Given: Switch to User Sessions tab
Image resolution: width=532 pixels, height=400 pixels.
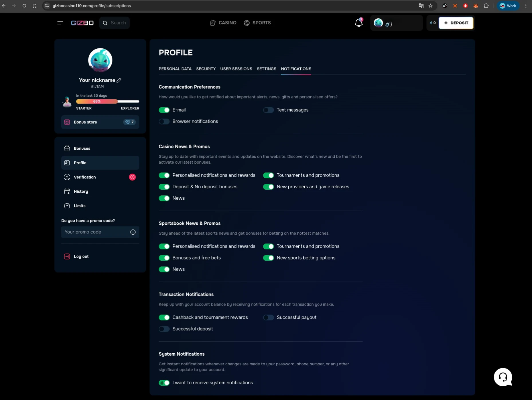Looking at the screenshot, I should point(236,69).
